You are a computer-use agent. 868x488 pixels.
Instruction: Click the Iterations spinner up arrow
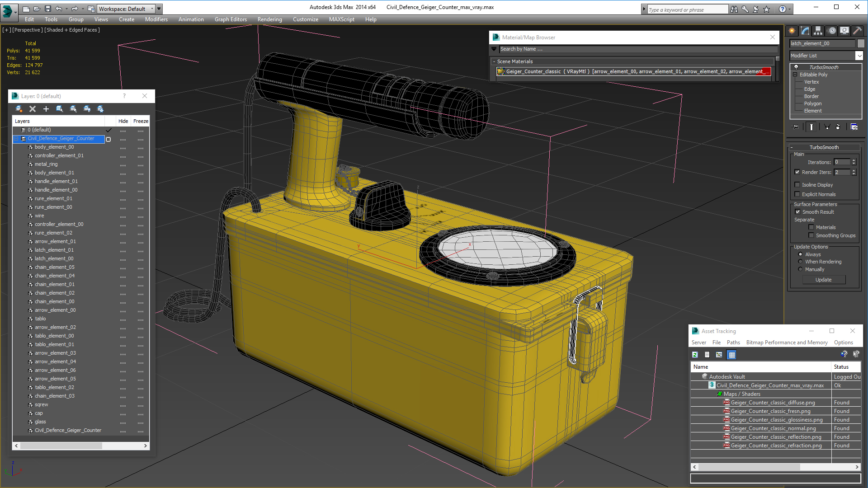pos(854,160)
